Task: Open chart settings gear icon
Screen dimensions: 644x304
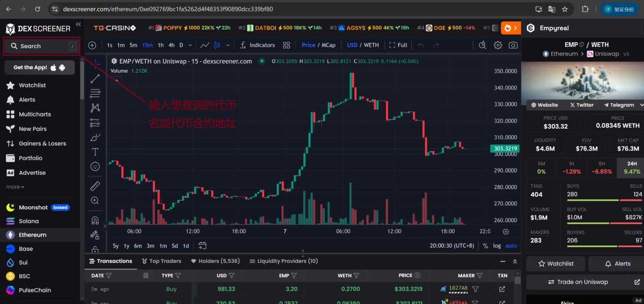Action: 498,45
